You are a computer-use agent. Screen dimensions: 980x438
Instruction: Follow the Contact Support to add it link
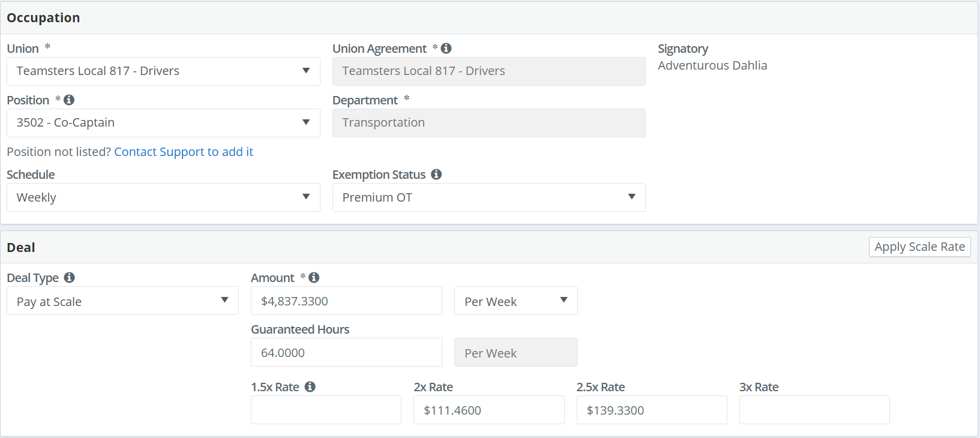184,152
